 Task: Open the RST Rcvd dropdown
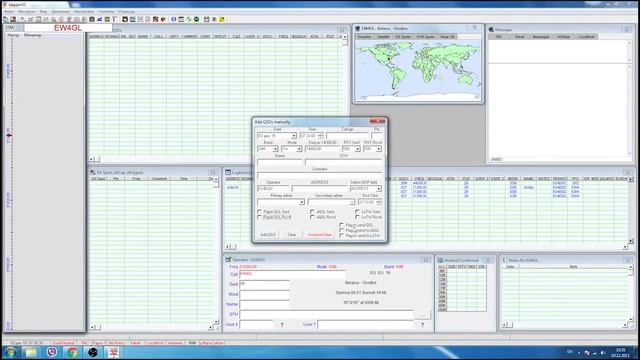point(379,149)
